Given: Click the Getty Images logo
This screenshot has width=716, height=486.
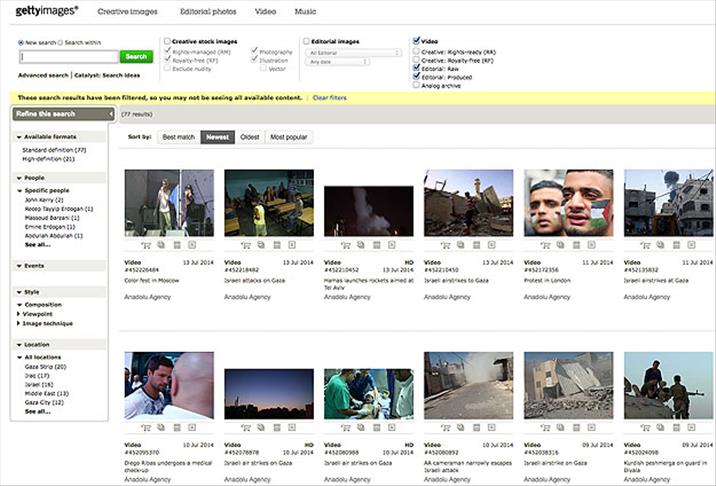Looking at the screenshot, I should tap(46, 11).
